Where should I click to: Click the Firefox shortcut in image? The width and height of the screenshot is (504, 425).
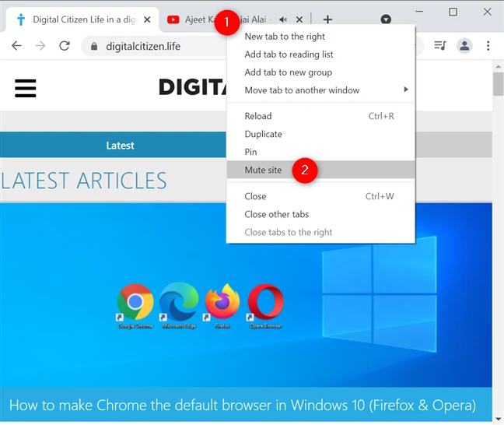(222, 305)
